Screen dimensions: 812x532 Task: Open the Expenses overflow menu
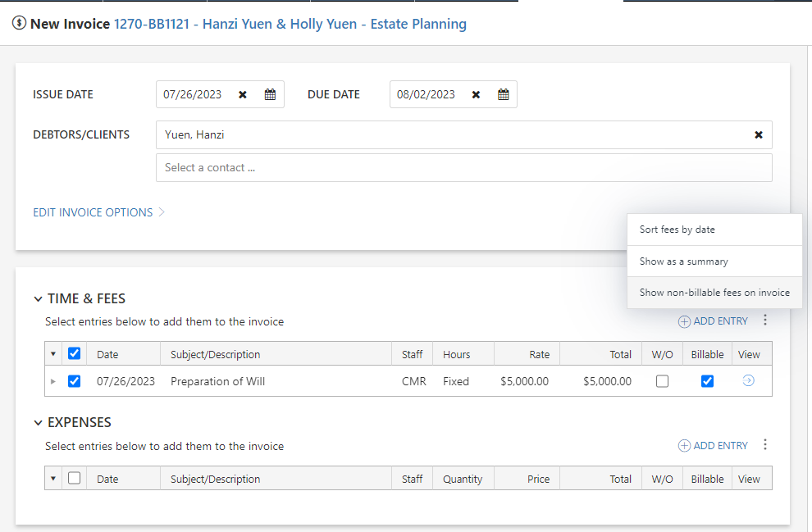click(x=764, y=444)
